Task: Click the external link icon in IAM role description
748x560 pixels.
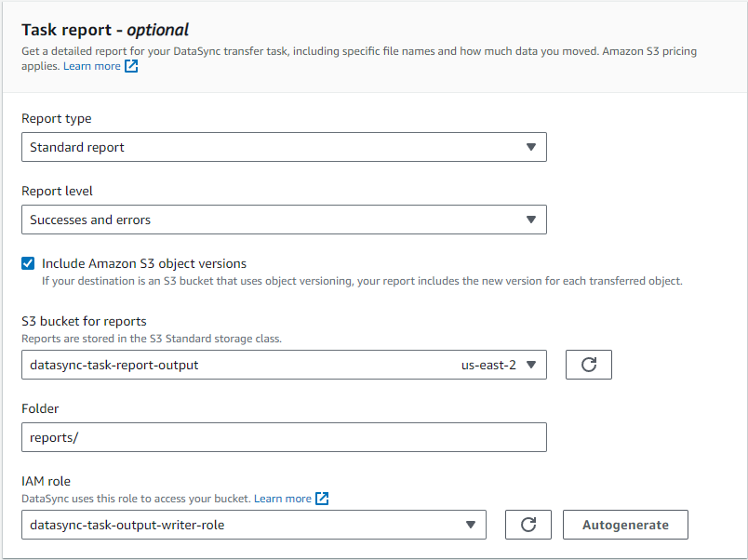Action: (x=321, y=499)
